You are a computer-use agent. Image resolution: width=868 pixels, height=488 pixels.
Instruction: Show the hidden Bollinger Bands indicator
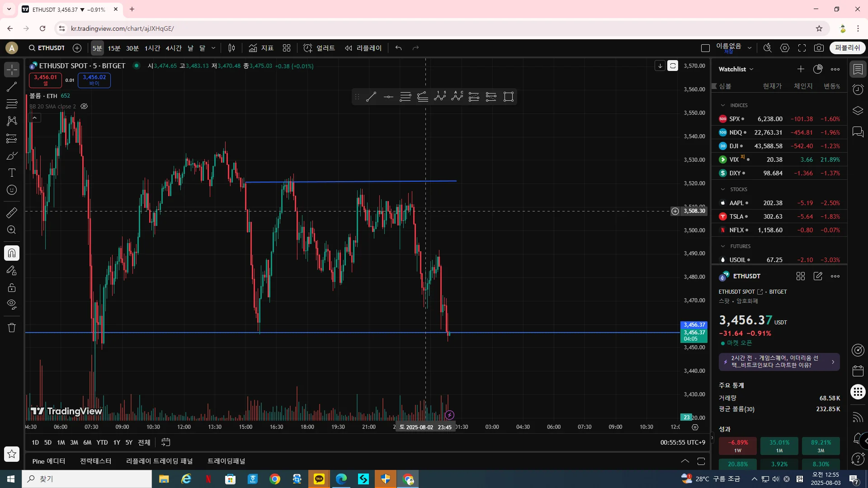tap(84, 107)
